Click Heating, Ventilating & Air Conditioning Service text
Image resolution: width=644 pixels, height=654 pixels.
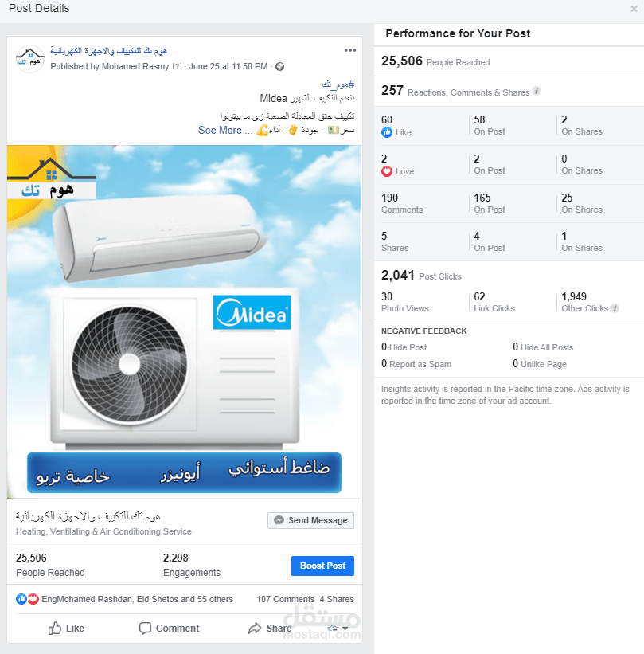tap(103, 531)
